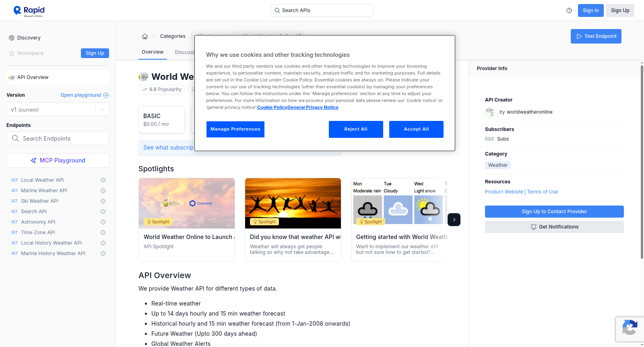
Task: Go to the home breadcrumb icon
Action: (x=145, y=36)
